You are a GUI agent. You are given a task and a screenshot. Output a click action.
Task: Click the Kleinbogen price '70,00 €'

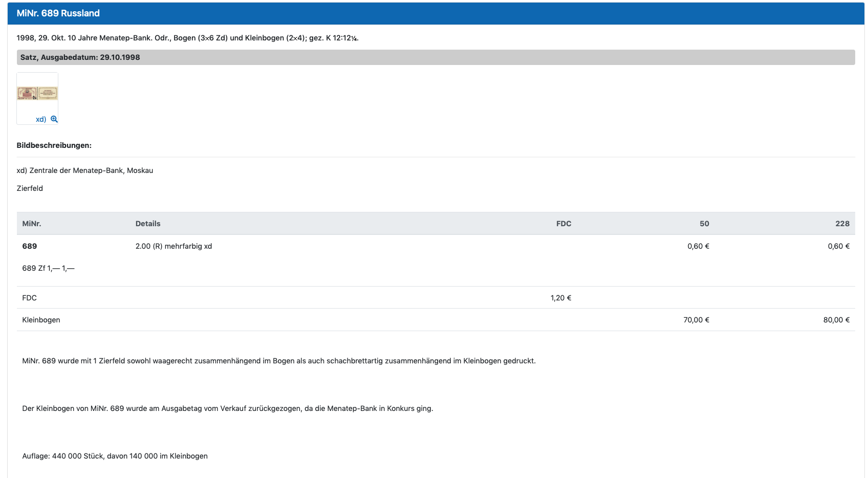(696, 320)
